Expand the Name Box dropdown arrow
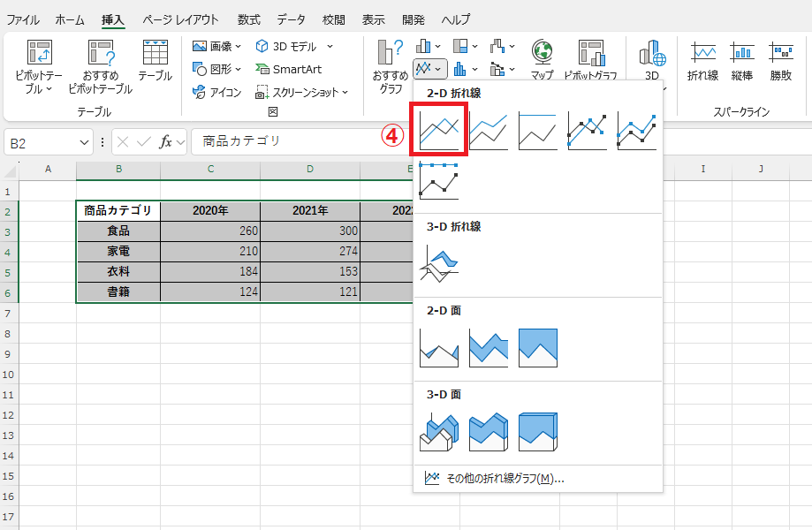 click(85, 142)
